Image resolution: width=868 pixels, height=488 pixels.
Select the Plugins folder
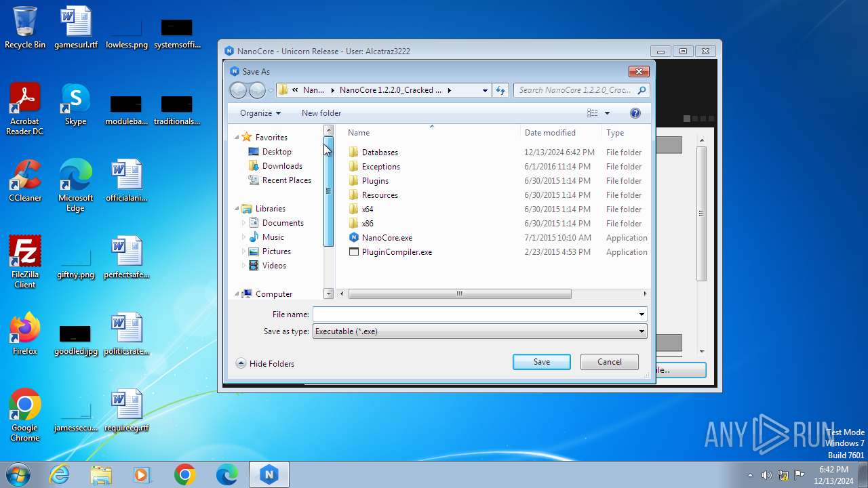[x=375, y=181]
